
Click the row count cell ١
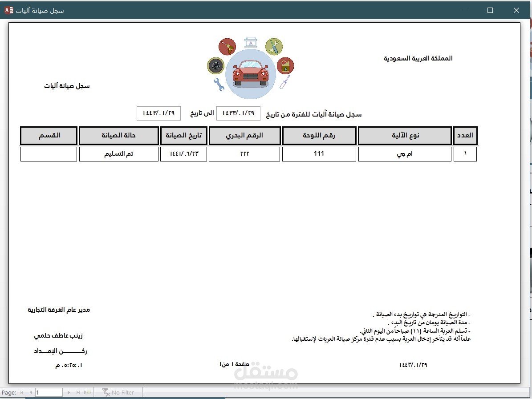pos(465,154)
